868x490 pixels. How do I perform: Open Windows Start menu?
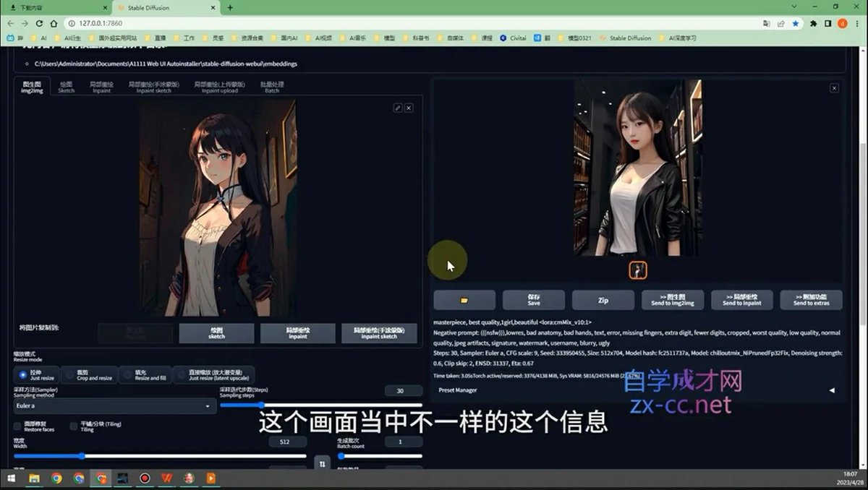point(11,478)
